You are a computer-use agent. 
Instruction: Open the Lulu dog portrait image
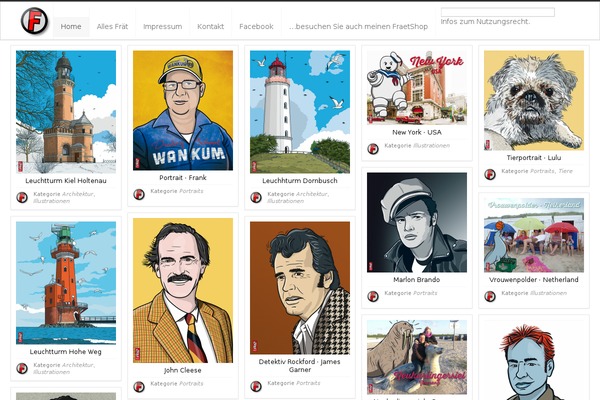click(x=534, y=100)
